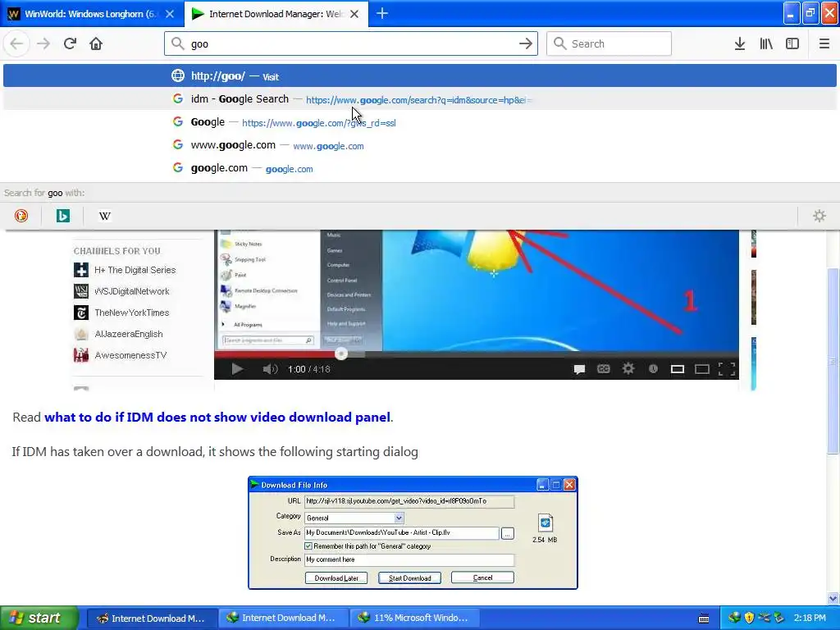Click the Go arrow in address bar
The height and width of the screenshot is (630, 840).
pyautogui.click(x=526, y=43)
